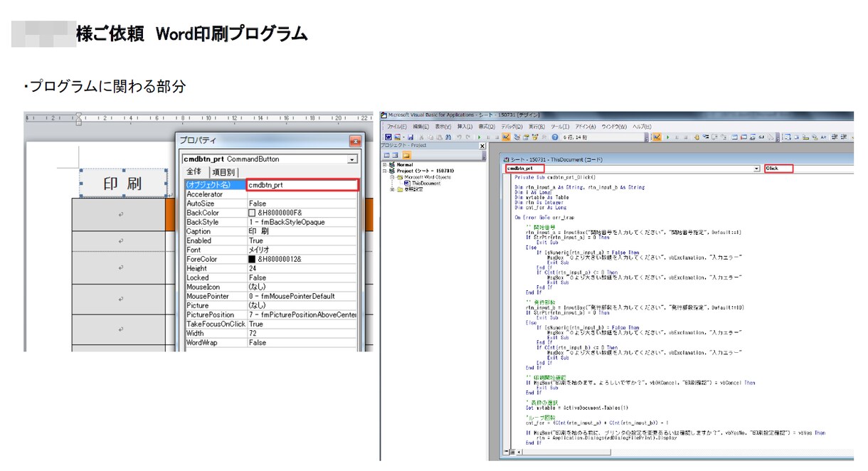Expand the Normal project tree node
The height and width of the screenshot is (471, 868).
coord(384,164)
